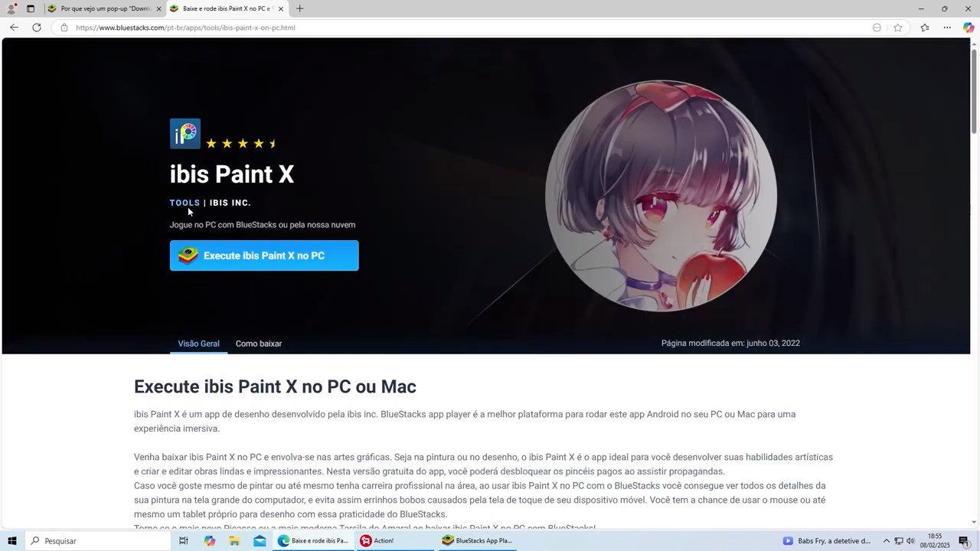Expand the Babs Fry media control chevron
This screenshot has width=980, height=551.
(x=885, y=540)
